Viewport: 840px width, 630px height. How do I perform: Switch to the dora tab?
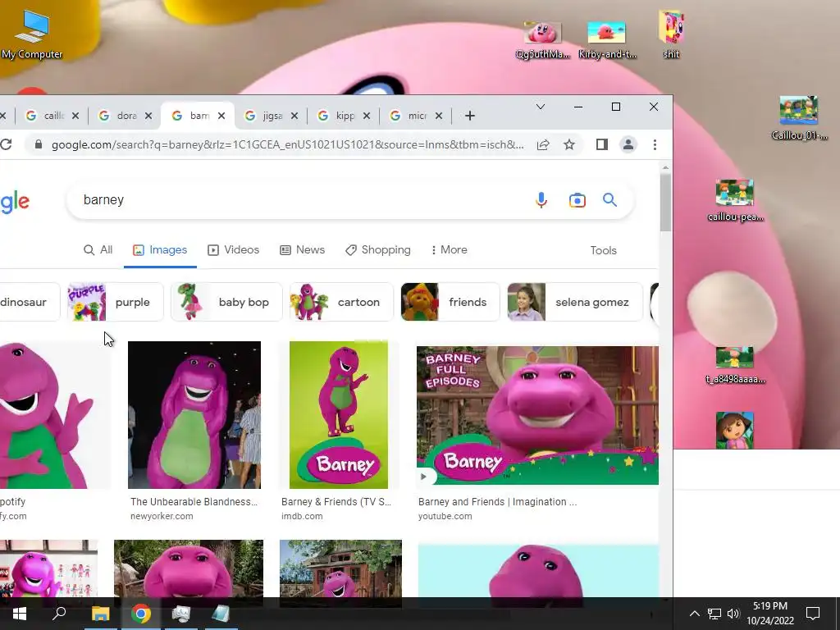tap(124, 116)
